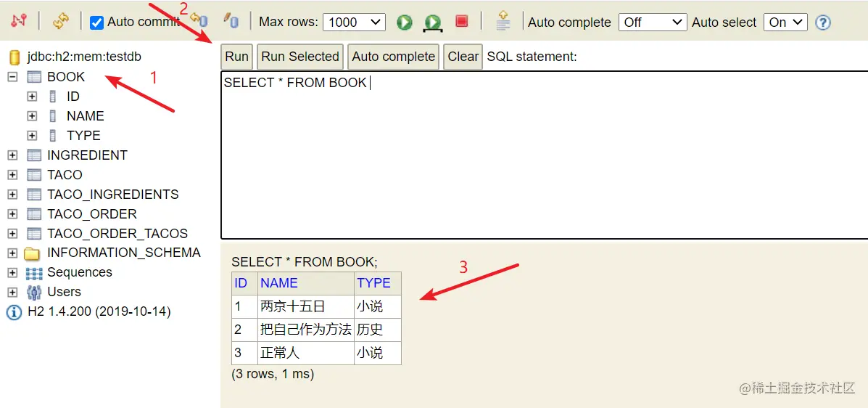Image resolution: width=868 pixels, height=408 pixels.
Task: Click the cell 历史
Action: click(378, 330)
